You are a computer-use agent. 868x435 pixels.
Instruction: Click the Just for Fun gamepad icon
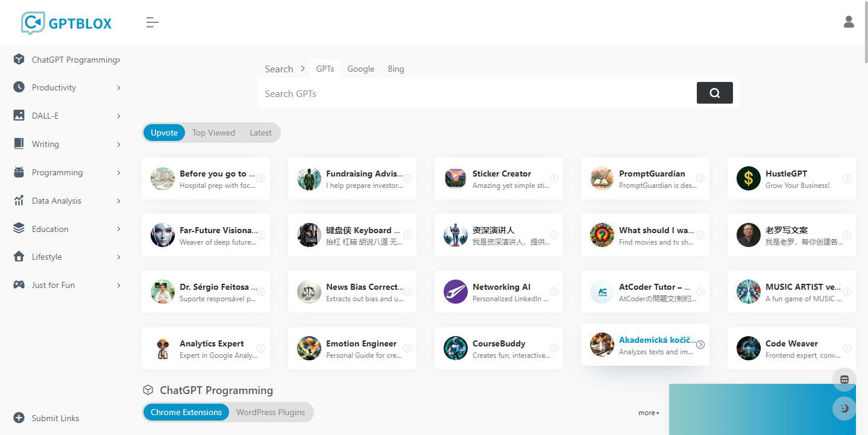(19, 285)
